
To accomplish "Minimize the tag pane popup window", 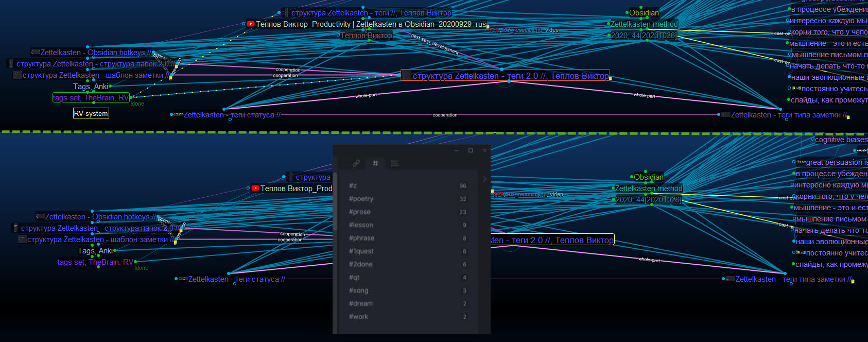I will [x=457, y=150].
